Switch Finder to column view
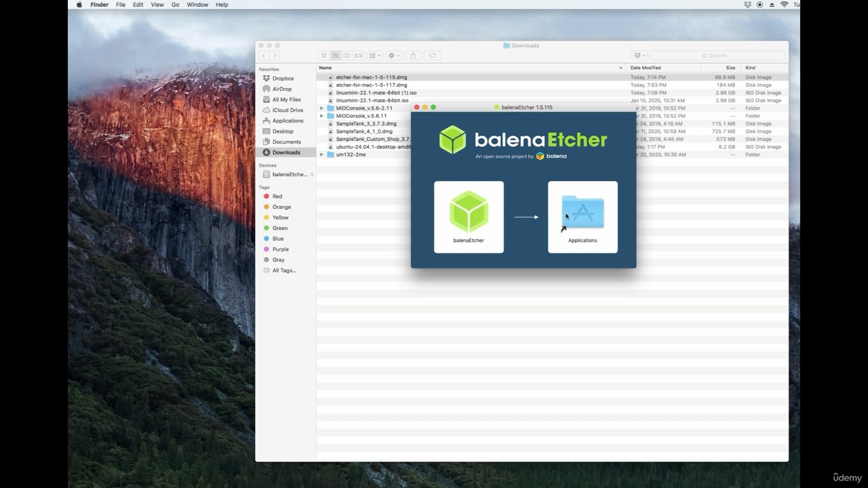The width and height of the screenshot is (868, 488). click(347, 56)
